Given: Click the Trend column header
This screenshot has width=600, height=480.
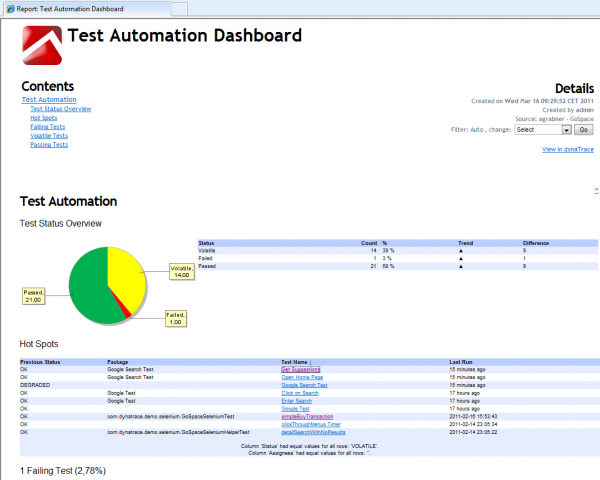Looking at the screenshot, I should (466, 243).
